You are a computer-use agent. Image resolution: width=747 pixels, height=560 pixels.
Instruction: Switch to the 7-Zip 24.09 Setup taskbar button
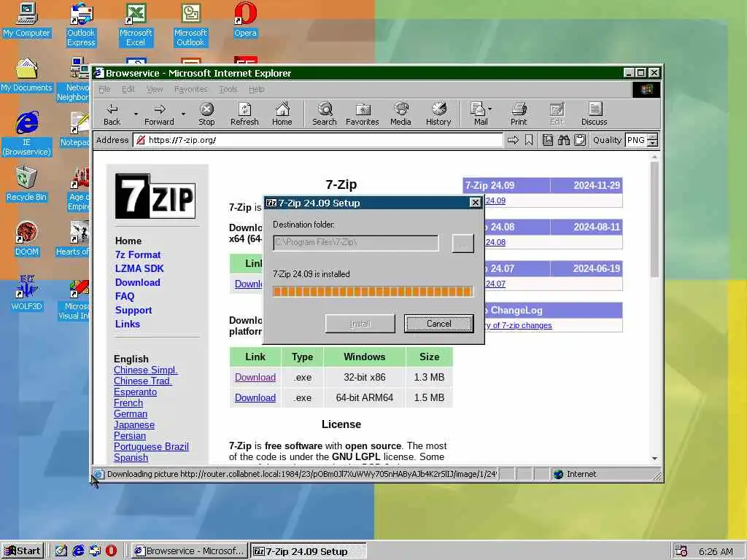point(309,551)
